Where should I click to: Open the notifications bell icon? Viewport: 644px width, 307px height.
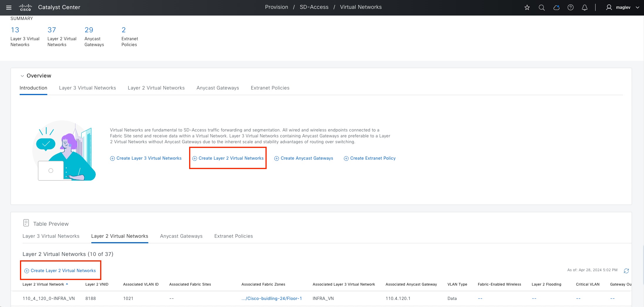585,8
